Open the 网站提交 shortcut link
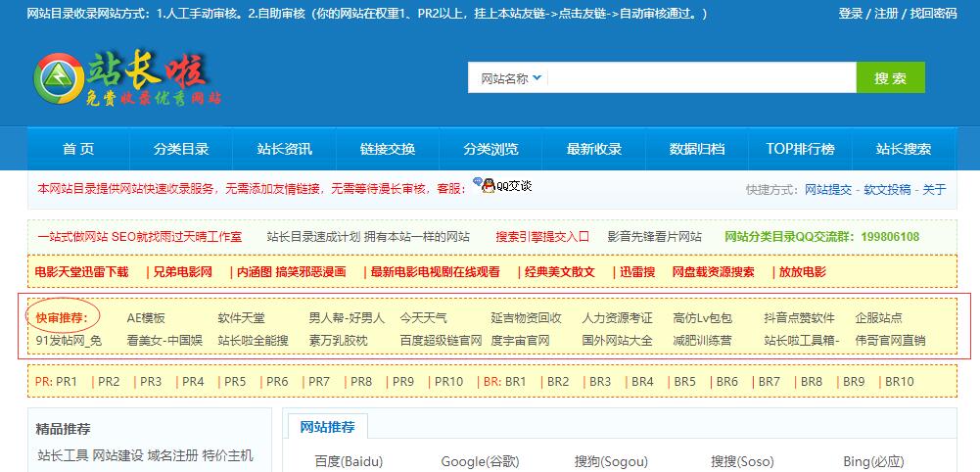The image size is (980, 472). click(828, 190)
